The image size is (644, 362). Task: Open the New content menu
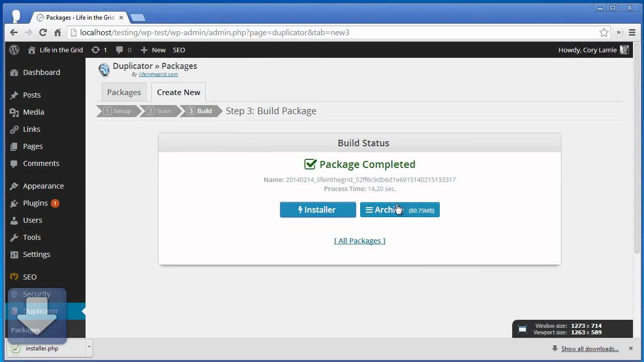[x=153, y=50]
